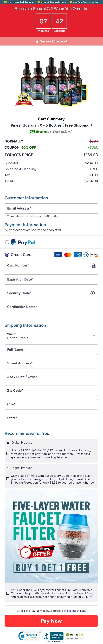
Task: Click the Email Address field
Action: click(51, 209)
